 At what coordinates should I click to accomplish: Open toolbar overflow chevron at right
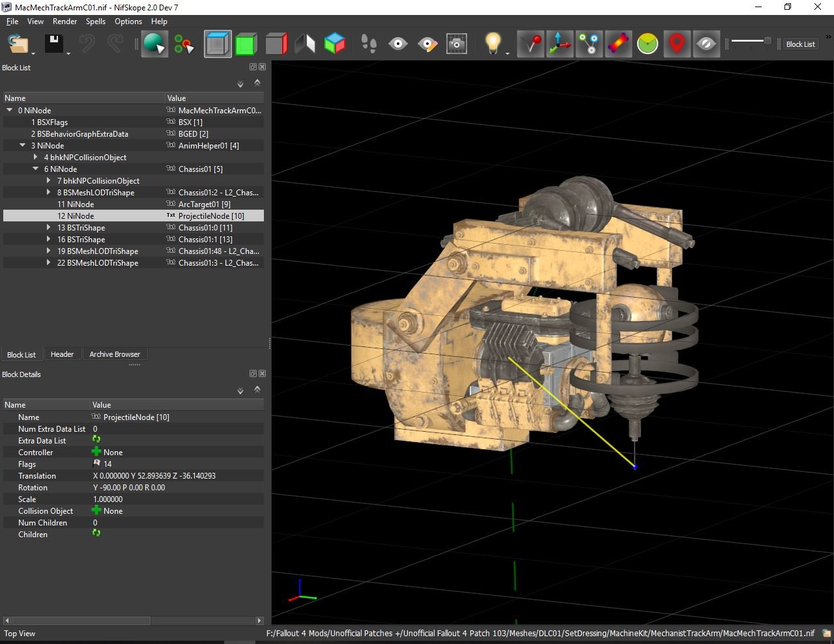(x=829, y=36)
